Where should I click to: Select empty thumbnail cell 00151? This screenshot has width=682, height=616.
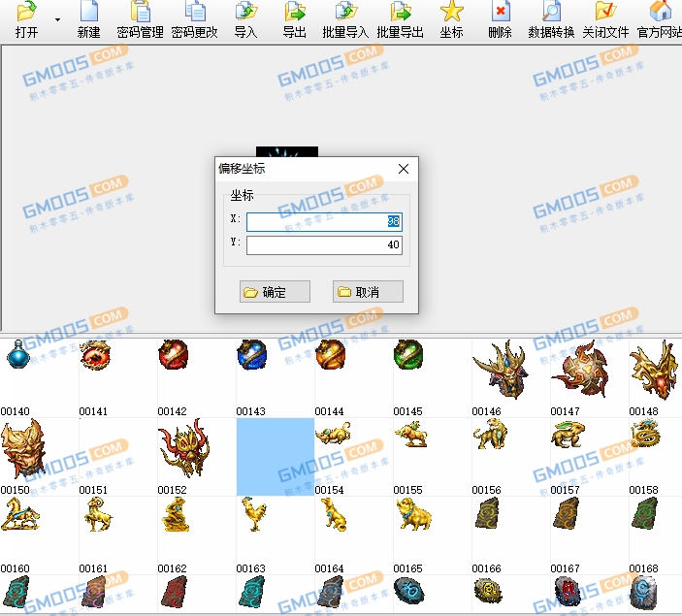(118, 457)
